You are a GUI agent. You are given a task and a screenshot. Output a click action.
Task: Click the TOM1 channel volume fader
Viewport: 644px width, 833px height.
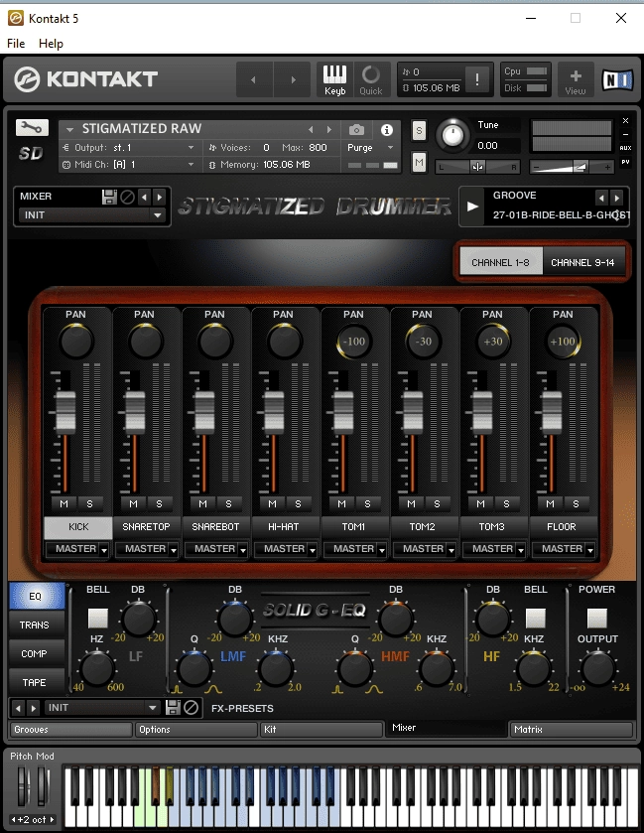[343, 412]
